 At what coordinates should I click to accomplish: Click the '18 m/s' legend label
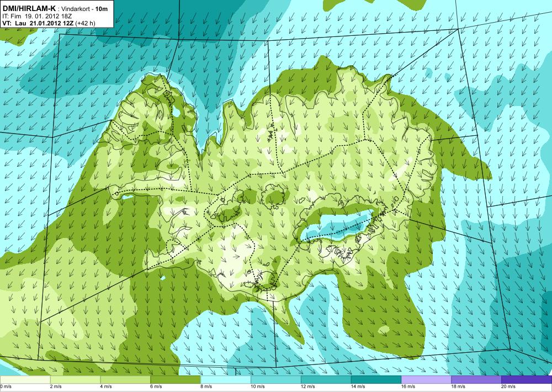coord(458,386)
